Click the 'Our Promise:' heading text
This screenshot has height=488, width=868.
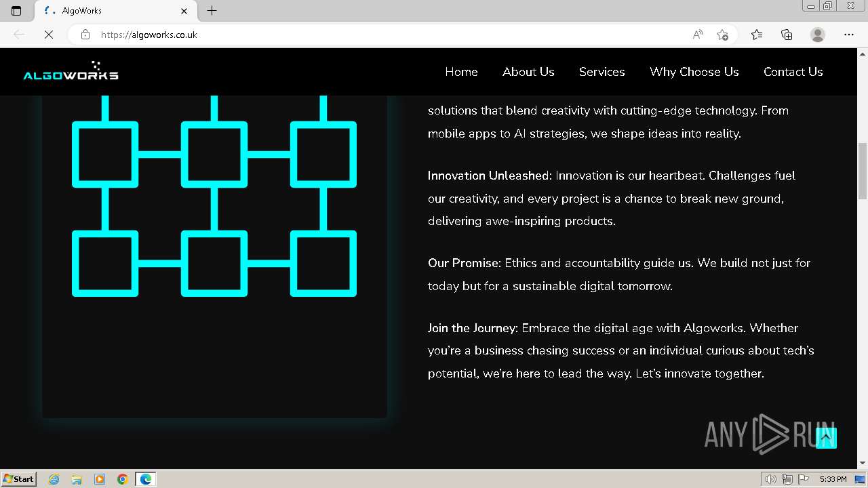(x=465, y=263)
